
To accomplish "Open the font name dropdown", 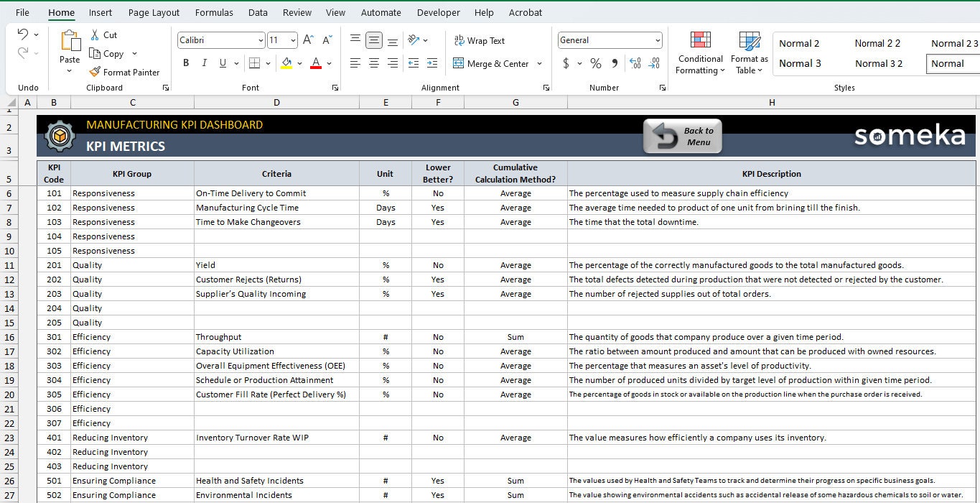I will 261,40.
